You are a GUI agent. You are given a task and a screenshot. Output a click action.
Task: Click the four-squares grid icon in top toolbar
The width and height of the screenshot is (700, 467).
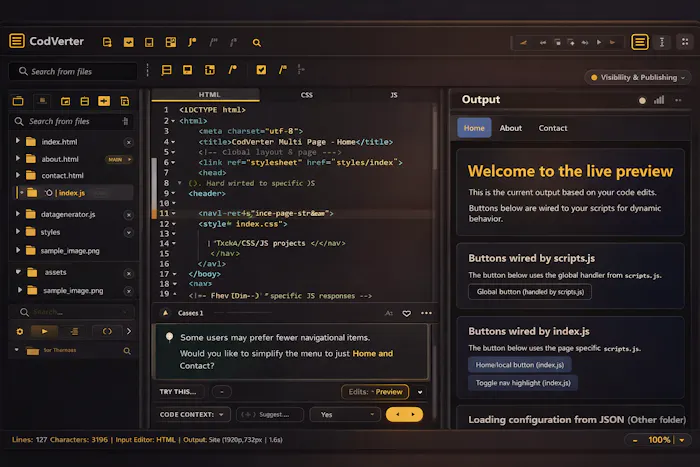click(171, 42)
